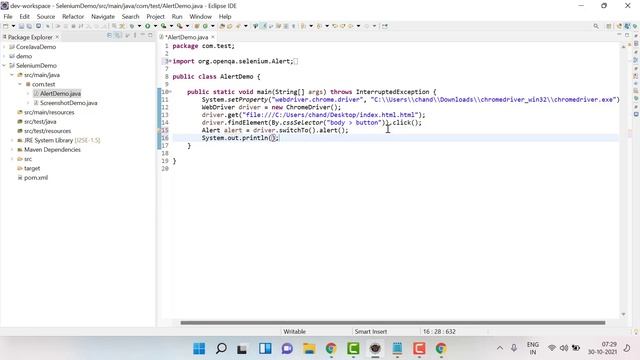Click the New file toolbar icon
Screen dimensions: 640x360
(6, 26)
